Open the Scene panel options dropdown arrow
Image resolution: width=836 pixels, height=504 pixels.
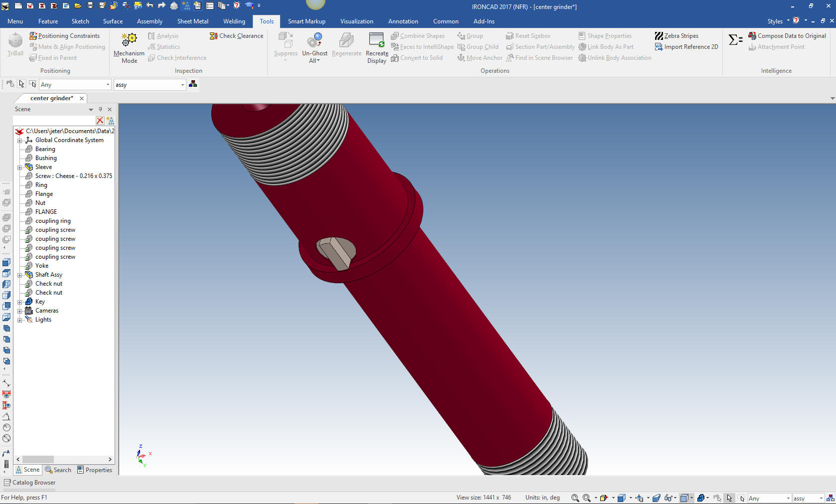(x=91, y=109)
